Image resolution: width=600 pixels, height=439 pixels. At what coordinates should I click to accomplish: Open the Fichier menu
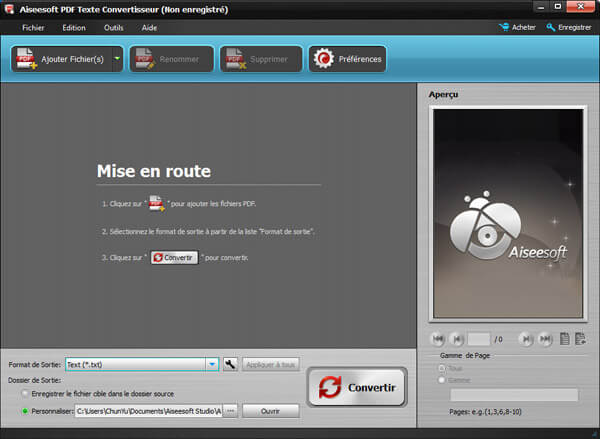coord(33,27)
